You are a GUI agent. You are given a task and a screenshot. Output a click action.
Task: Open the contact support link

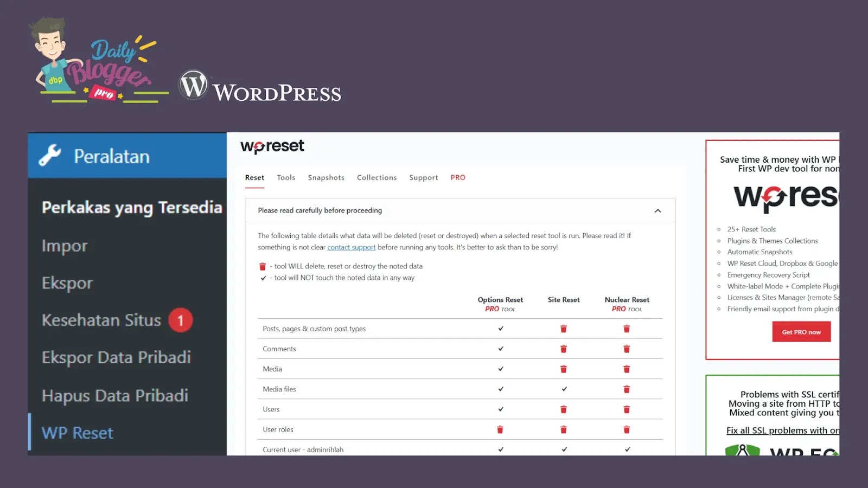(x=352, y=247)
